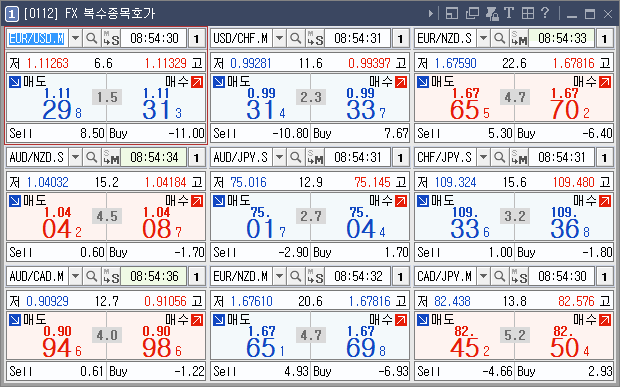Click the small arrow expander before title bar icons

tap(431, 13)
